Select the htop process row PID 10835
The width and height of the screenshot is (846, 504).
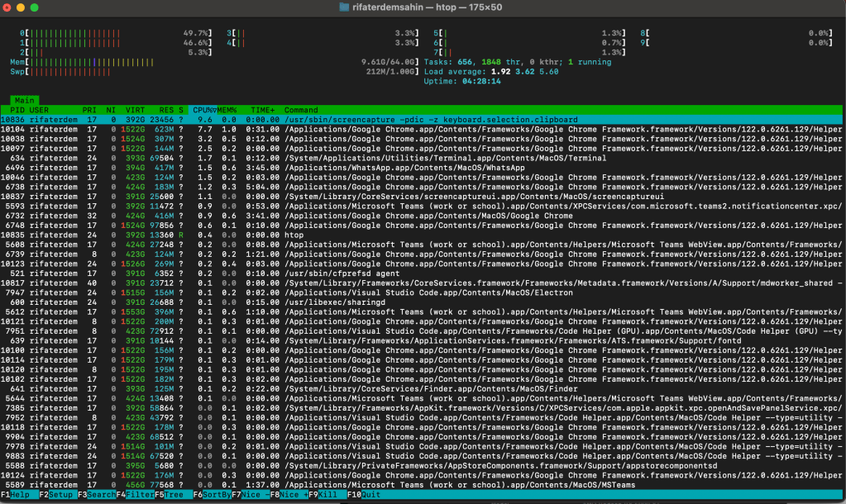(x=422, y=235)
